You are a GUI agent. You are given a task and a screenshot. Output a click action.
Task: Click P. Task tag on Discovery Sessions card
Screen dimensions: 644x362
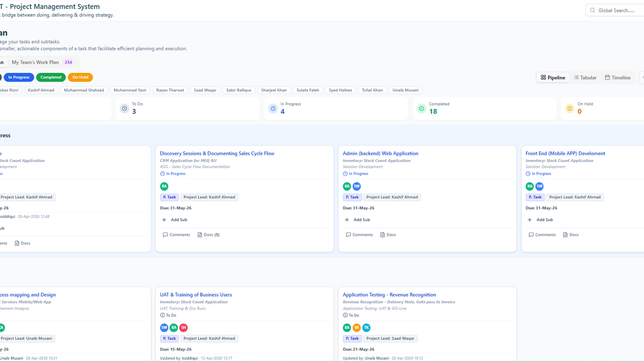click(170, 197)
